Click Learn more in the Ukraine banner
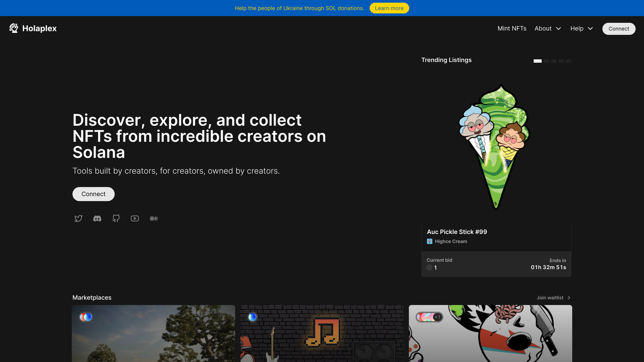644x362 pixels. (389, 8)
